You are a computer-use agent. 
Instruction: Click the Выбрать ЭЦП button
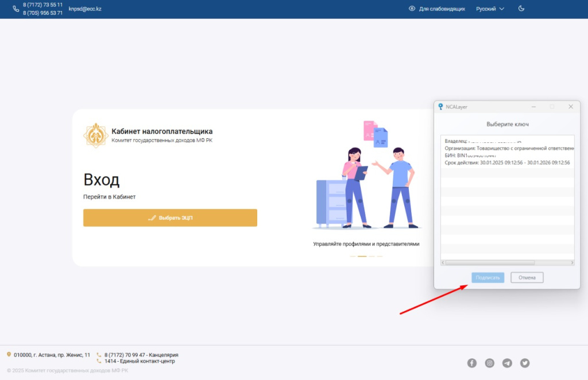pos(170,218)
